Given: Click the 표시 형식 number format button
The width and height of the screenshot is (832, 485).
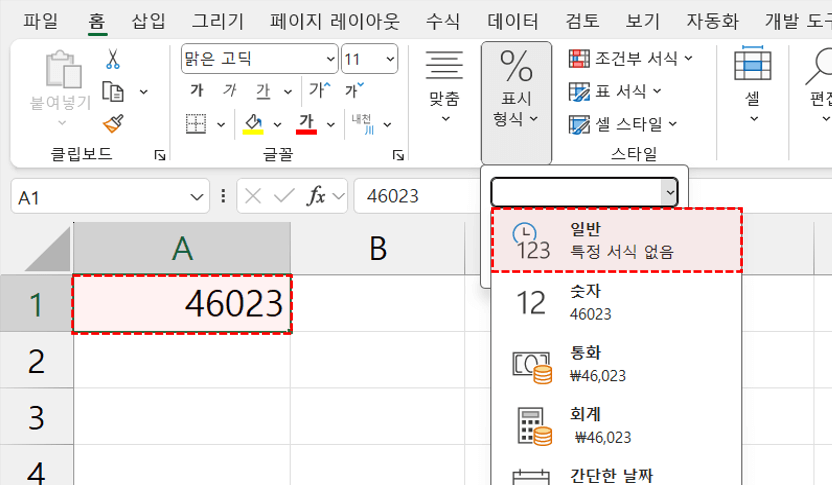Looking at the screenshot, I should [x=516, y=102].
